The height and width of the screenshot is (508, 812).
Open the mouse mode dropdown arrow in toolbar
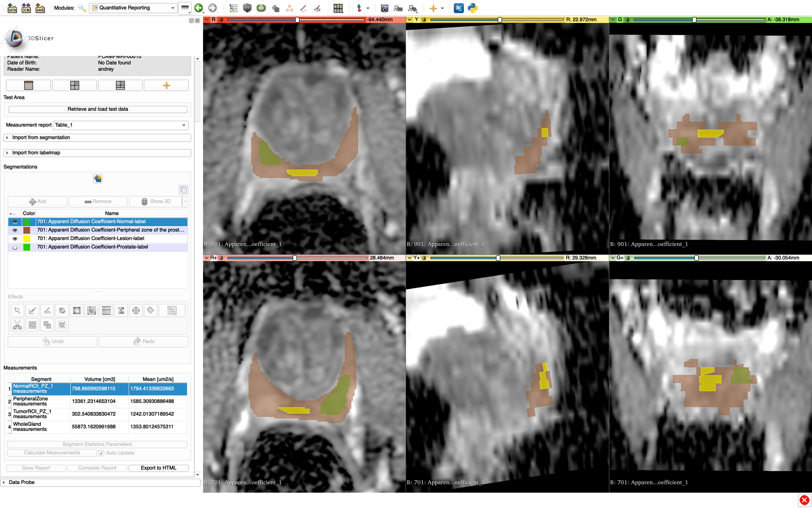(368, 8)
